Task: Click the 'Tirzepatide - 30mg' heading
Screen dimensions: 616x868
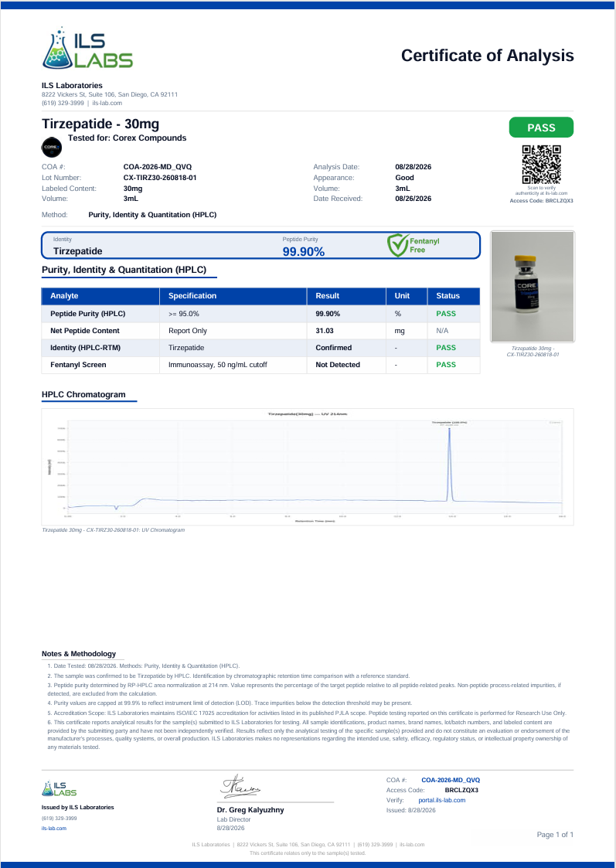Action: (x=100, y=124)
